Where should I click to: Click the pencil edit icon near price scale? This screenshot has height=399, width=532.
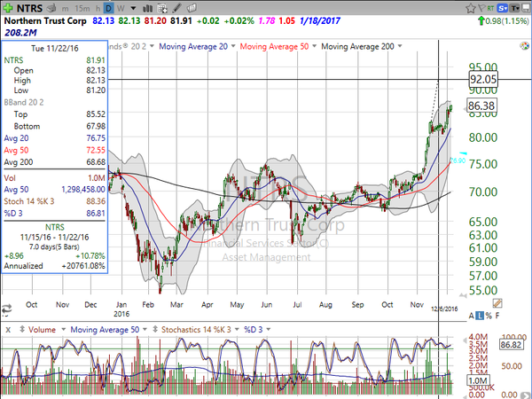click(x=497, y=303)
